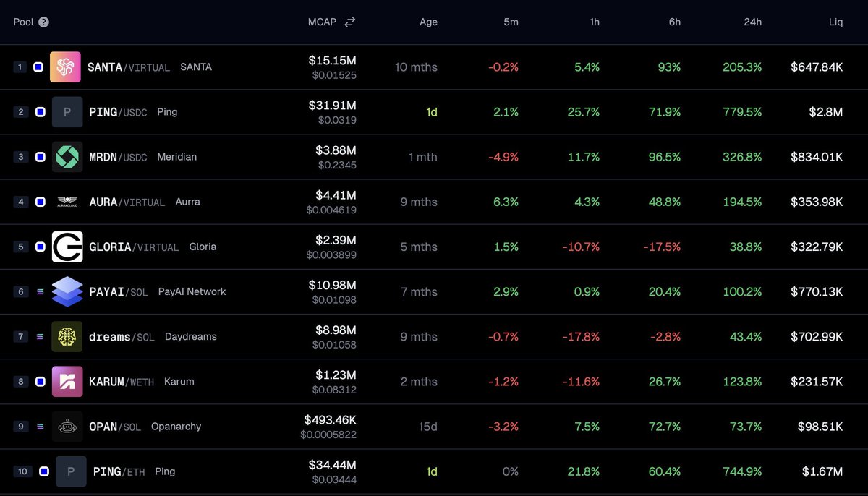The image size is (868, 496).
Task: Click the Meridian MRDN token logo
Action: click(67, 157)
